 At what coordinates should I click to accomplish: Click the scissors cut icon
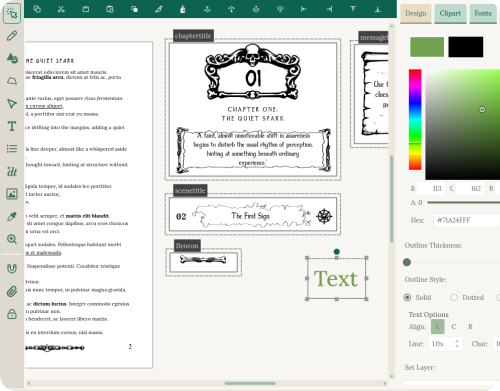(61, 9)
